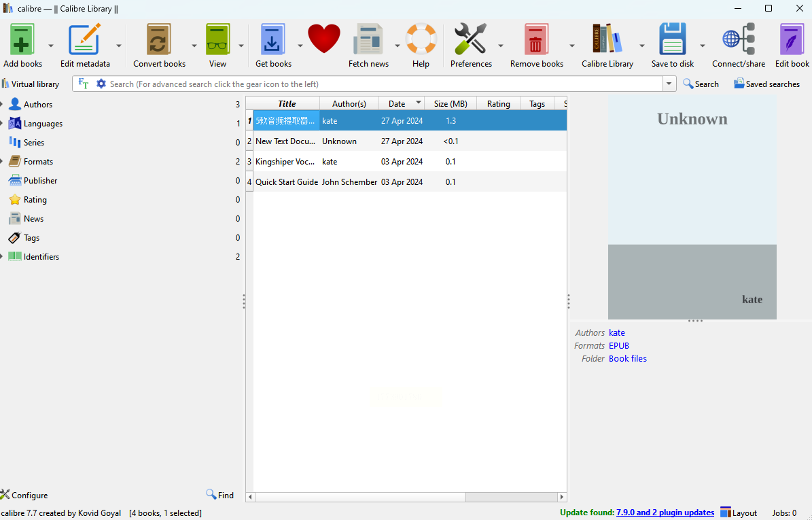Sort by the Tags column header
The image size is (812, 520).
(x=537, y=103)
